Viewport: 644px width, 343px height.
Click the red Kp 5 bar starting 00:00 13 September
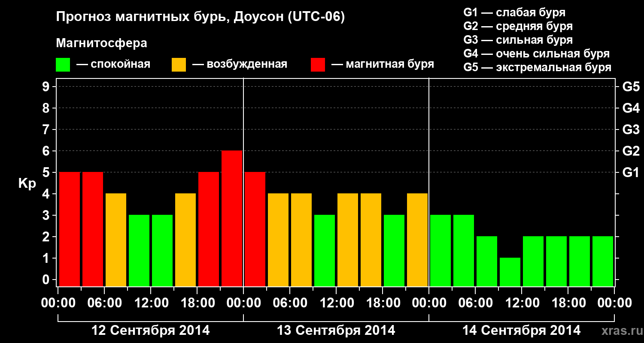[x=255, y=229]
